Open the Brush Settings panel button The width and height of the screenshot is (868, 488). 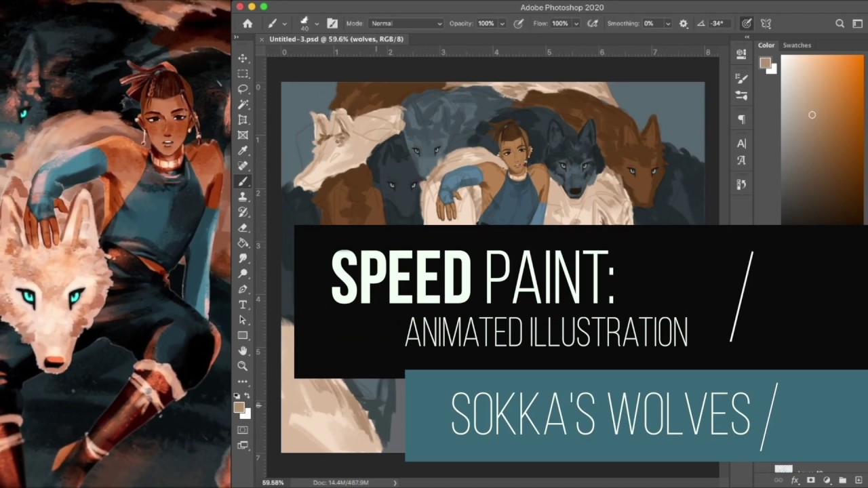coord(332,23)
